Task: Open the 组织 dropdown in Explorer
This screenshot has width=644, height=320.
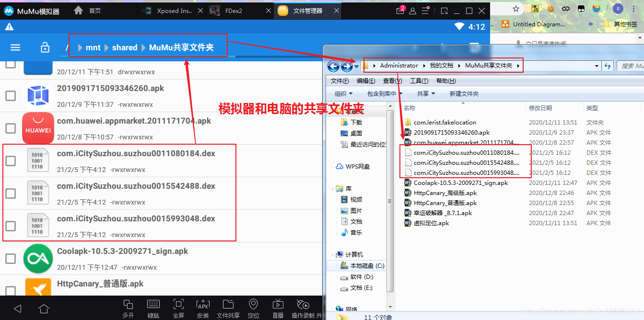Action: (343, 93)
